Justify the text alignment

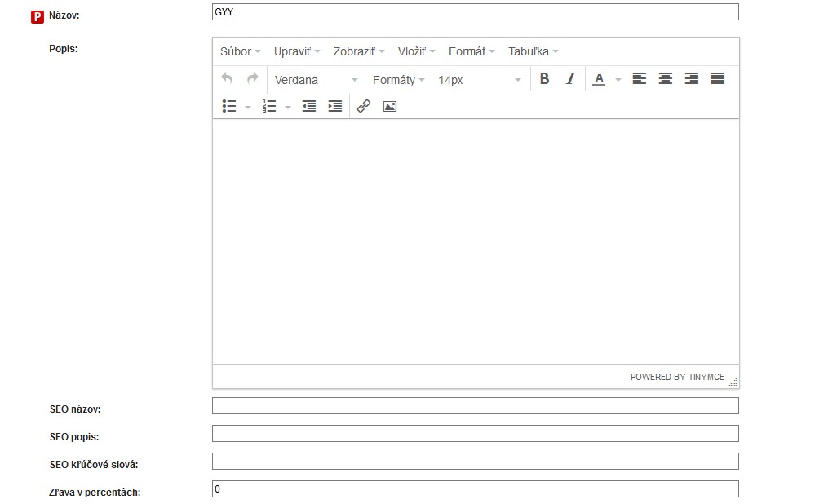(x=718, y=79)
